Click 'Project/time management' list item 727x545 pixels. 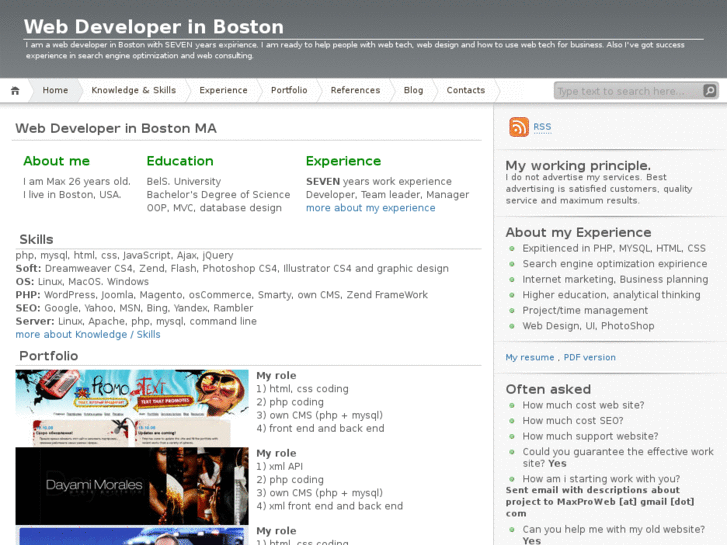coord(585,310)
